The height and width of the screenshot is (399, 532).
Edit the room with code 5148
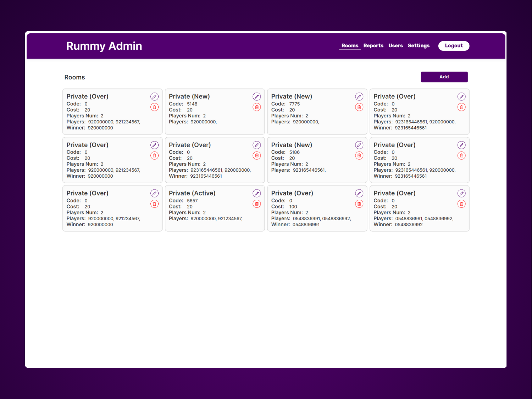pyautogui.click(x=256, y=96)
